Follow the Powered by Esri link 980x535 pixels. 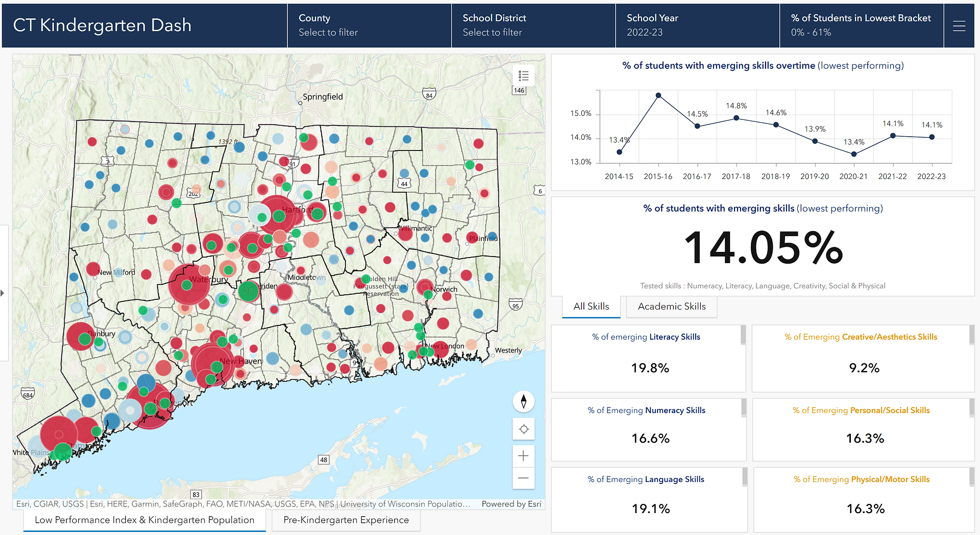pos(511,504)
